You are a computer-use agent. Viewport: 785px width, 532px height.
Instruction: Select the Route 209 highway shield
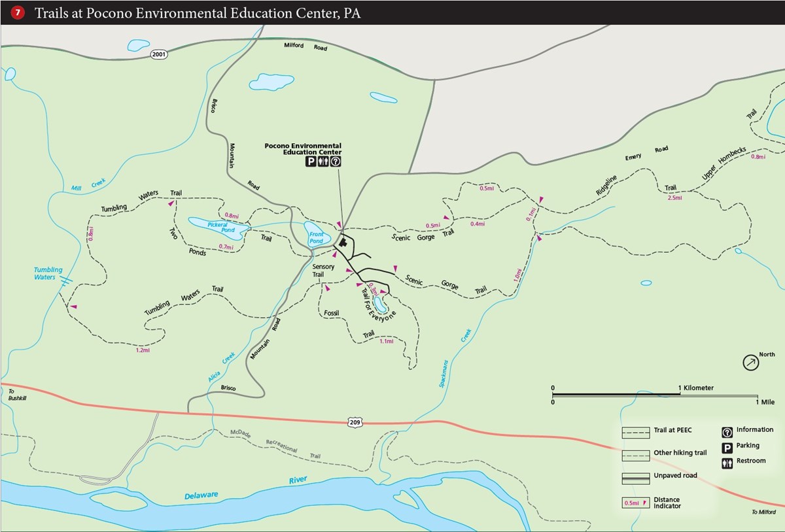coord(354,422)
